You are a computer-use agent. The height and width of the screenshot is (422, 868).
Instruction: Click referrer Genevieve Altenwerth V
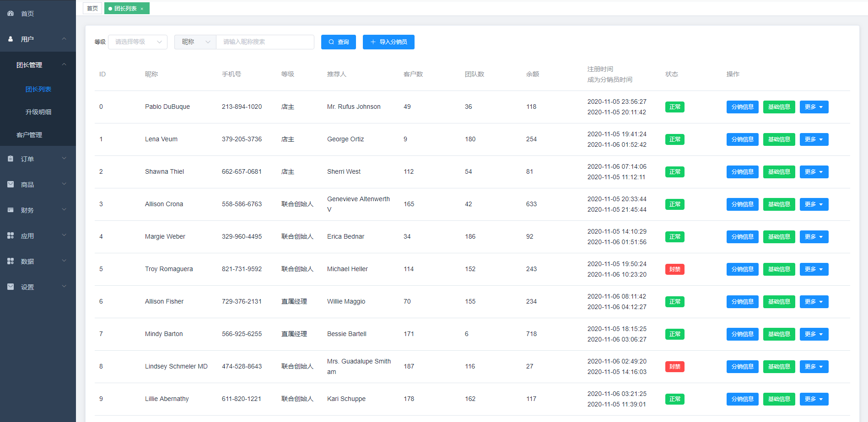point(359,204)
